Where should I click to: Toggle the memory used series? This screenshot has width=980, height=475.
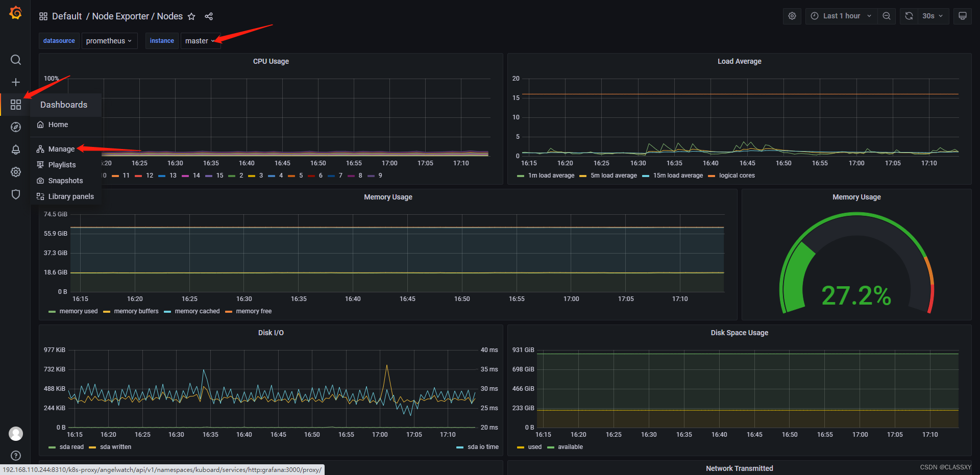click(x=78, y=311)
